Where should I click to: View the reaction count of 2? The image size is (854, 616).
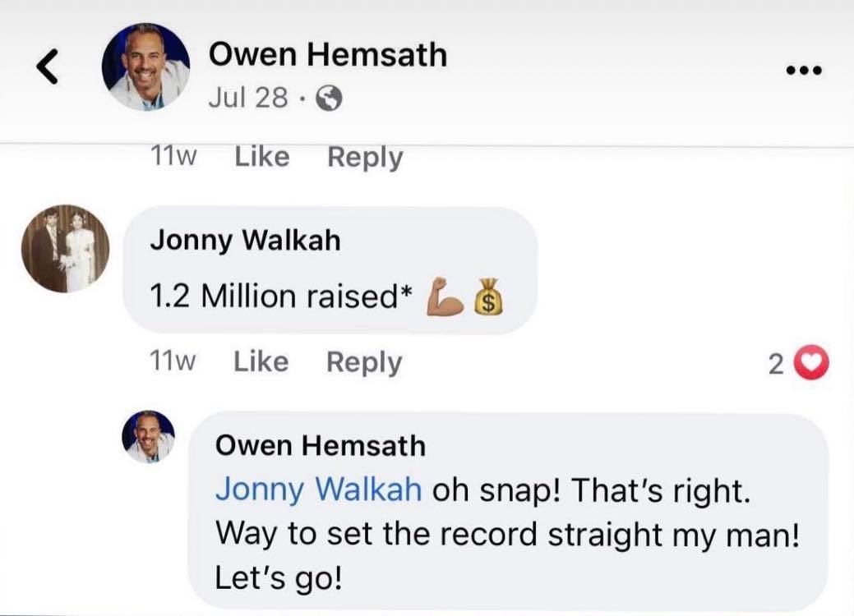pyautogui.click(x=776, y=364)
